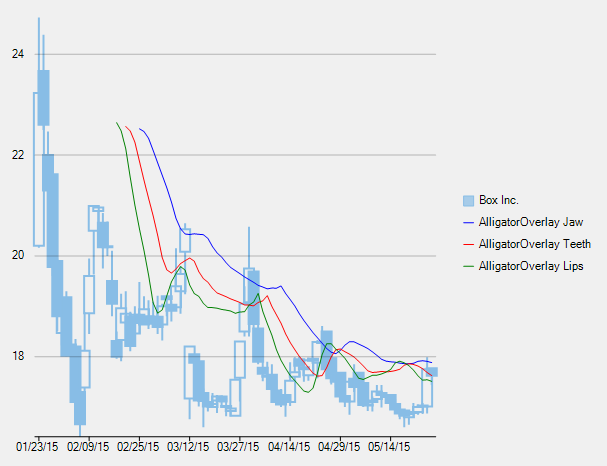
Task: Select the AlligatorOverlay Lips legend text
Action: click(531, 266)
